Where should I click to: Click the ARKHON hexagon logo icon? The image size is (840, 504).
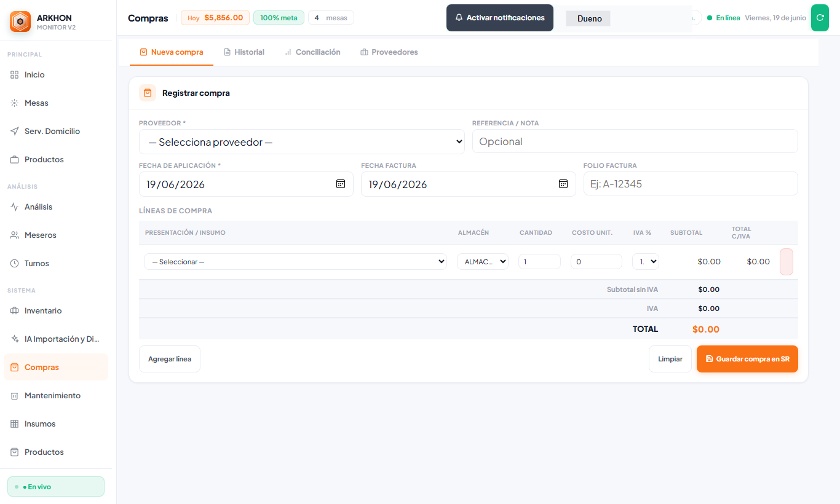20,22
